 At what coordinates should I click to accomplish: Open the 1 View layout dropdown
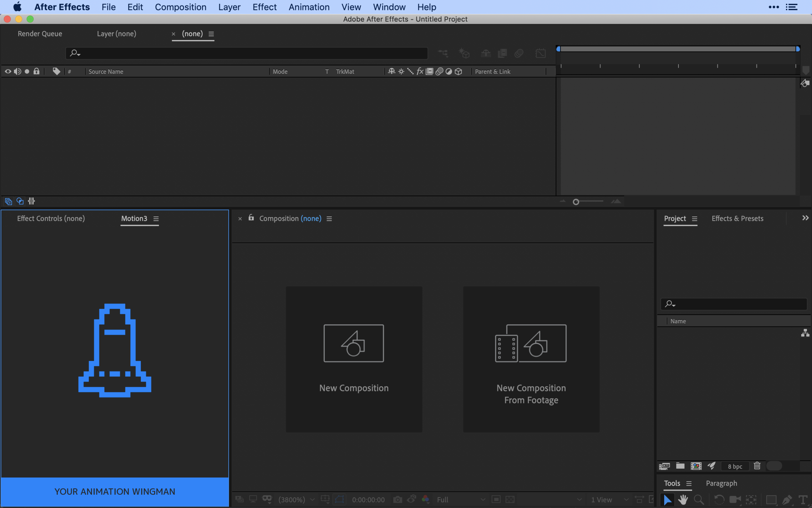609,500
